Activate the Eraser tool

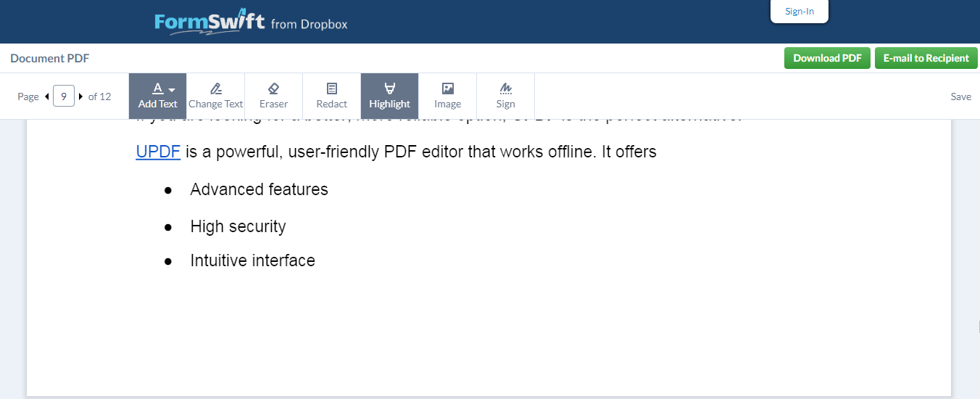[273, 96]
